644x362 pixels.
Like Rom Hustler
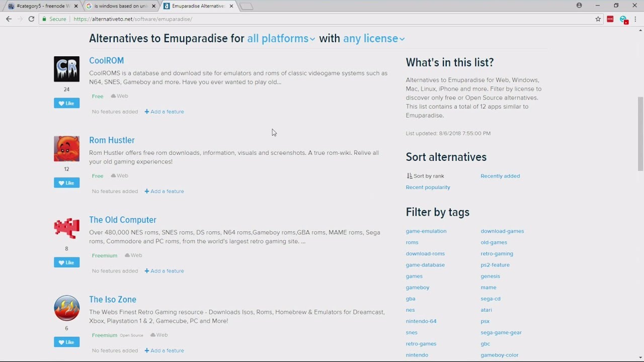[x=66, y=183]
